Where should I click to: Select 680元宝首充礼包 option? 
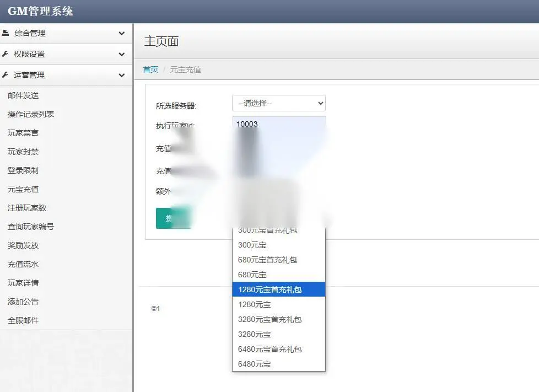(279, 260)
